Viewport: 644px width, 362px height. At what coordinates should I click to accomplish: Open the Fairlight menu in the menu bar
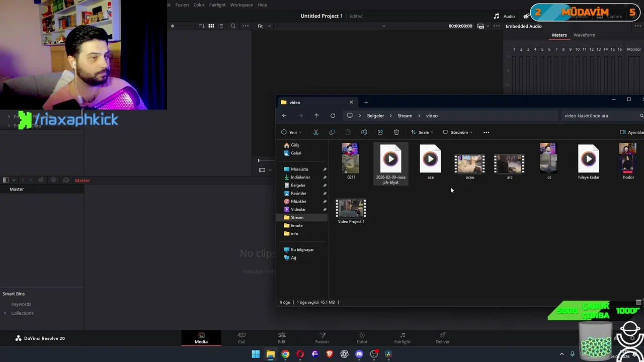coord(217,5)
